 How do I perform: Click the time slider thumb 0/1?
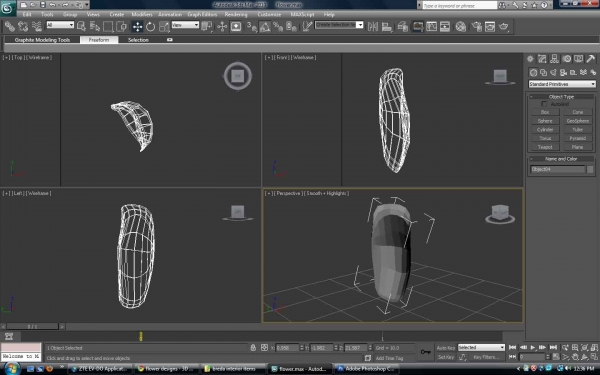pos(33,326)
